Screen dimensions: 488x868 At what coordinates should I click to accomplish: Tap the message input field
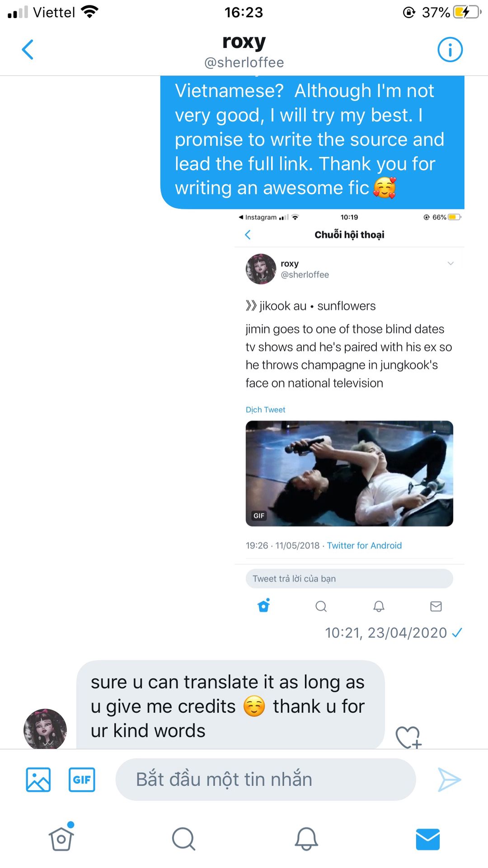[x=266, y=779]
